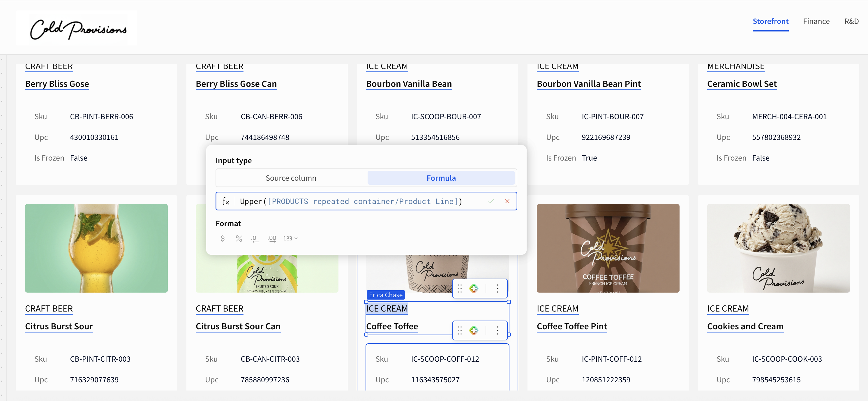Click the fx formula function icon

click(226, 201)
